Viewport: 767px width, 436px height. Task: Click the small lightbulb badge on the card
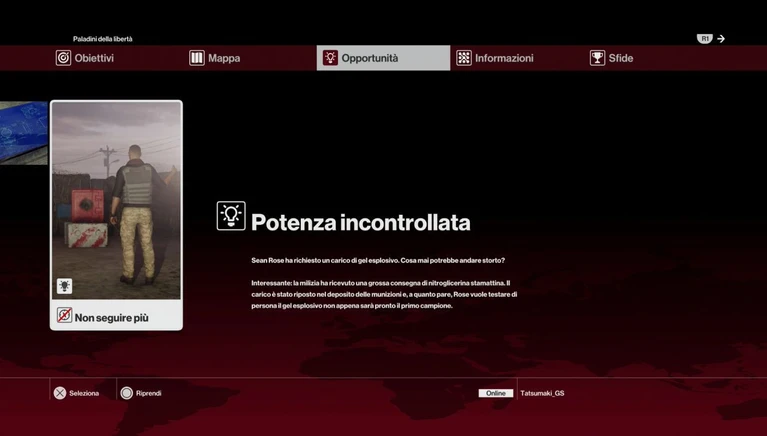64,286
